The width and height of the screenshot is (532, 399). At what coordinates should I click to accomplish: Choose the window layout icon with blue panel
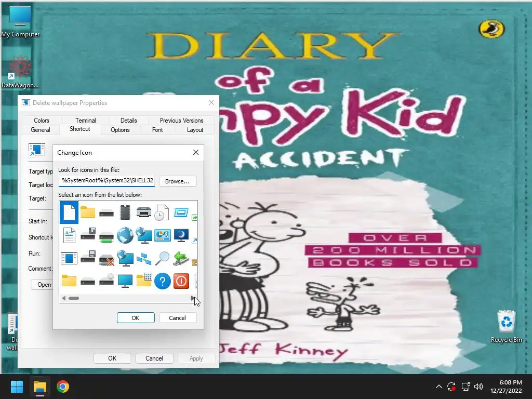pos(69,258)
